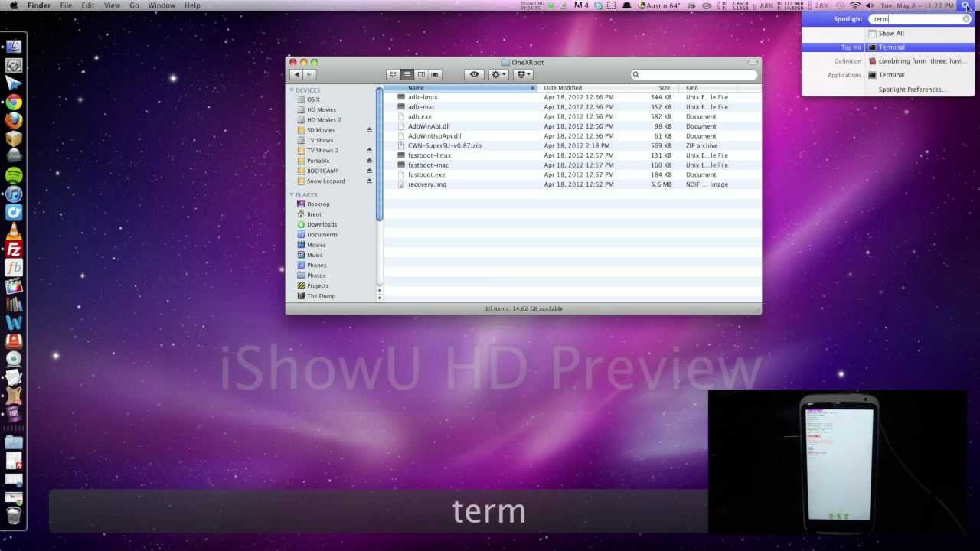The height and width of the screenshot is (551, 980).
Task: Select the AdbWinApi.dll file
Action: click(429, 126)
